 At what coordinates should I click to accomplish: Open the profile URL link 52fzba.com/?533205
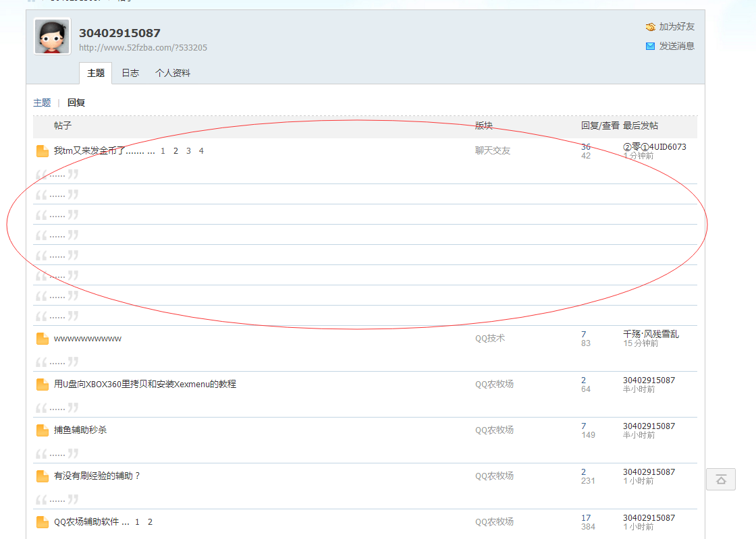143,48
